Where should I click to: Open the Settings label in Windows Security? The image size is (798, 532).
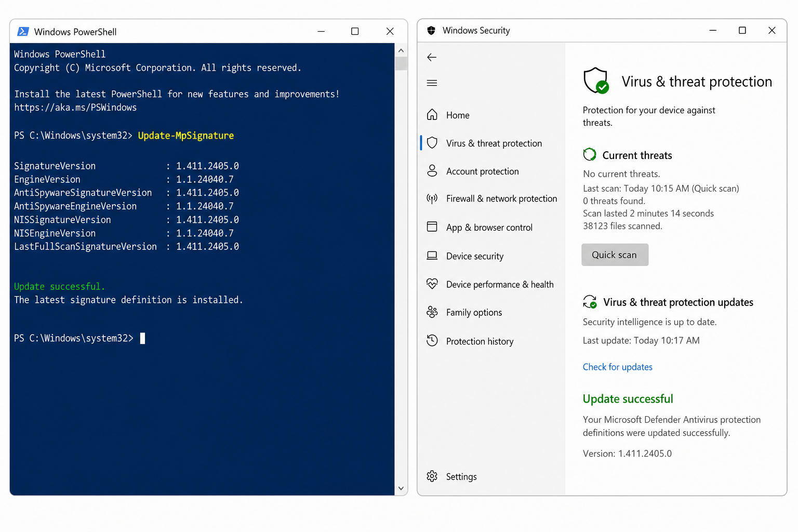click(461, 477)
